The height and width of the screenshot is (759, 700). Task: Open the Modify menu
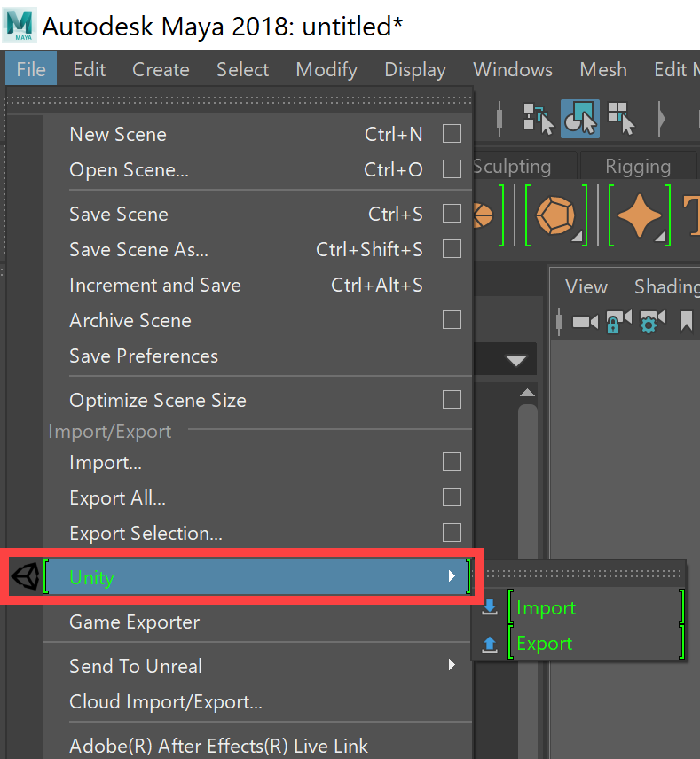tap(326, 71)
